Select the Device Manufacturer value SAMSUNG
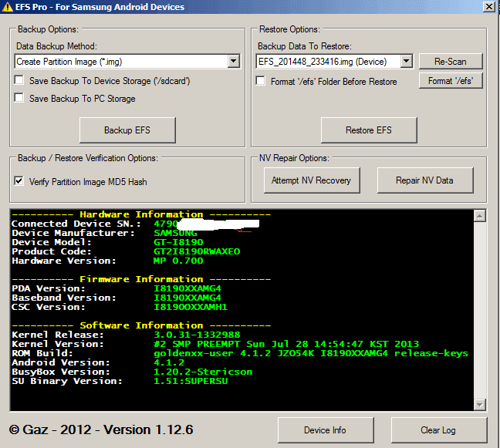 point(175,233)
